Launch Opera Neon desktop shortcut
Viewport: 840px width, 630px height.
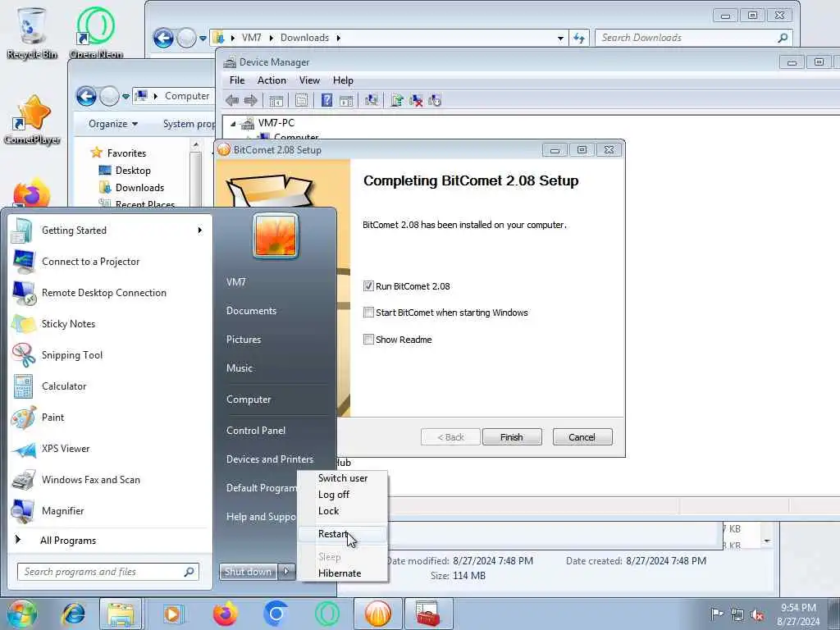96,32
